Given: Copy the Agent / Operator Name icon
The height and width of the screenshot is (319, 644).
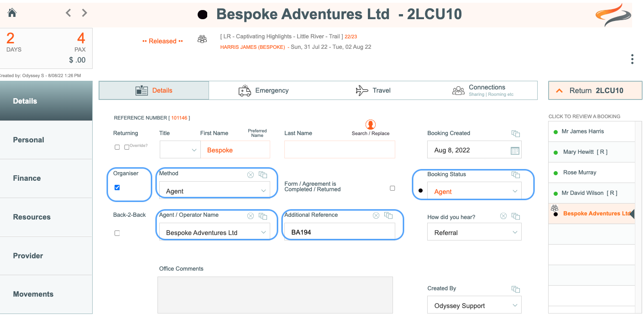Looking at the screenshot, I should click(x=263, y=216).
